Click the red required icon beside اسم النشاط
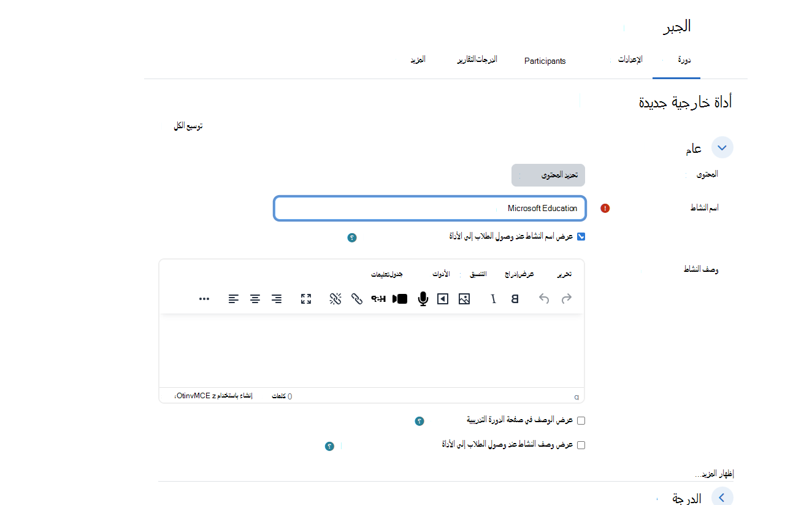 coord(605,208)
